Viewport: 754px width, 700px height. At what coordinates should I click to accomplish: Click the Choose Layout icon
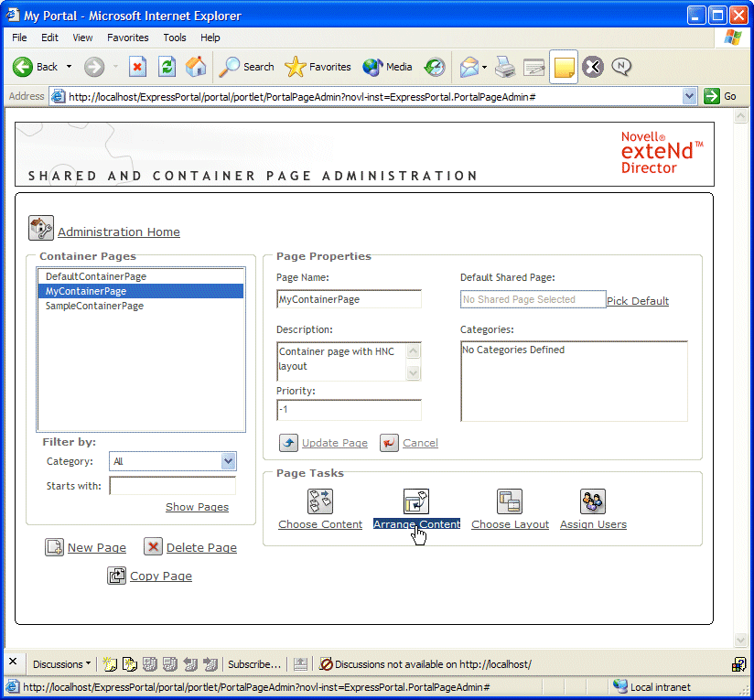510,501
